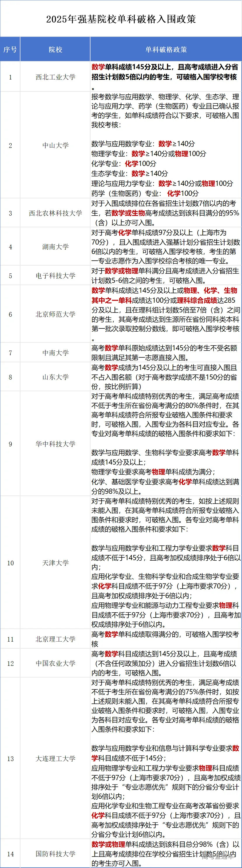The image size is (242, 868).
Task: Click policy text 高考数学单科原始成绩达到145分的考生不受名额
Action: pos(164,348)
